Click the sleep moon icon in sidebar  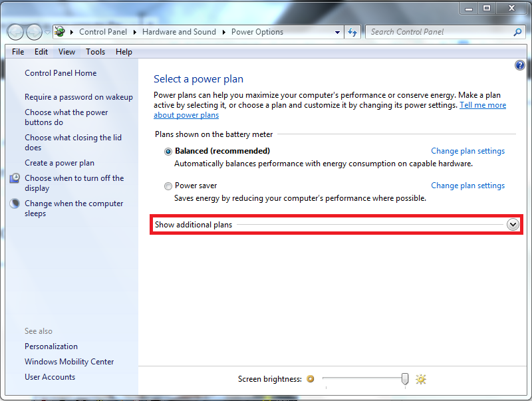click(x=15, y=203)
